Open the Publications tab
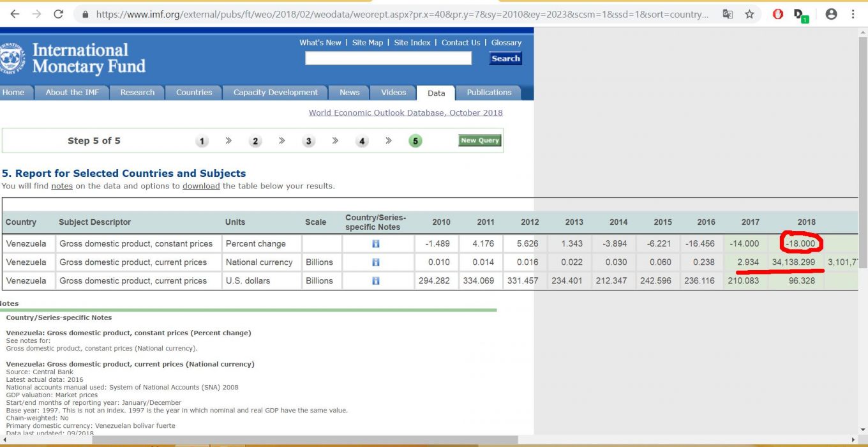 (489, 93)
